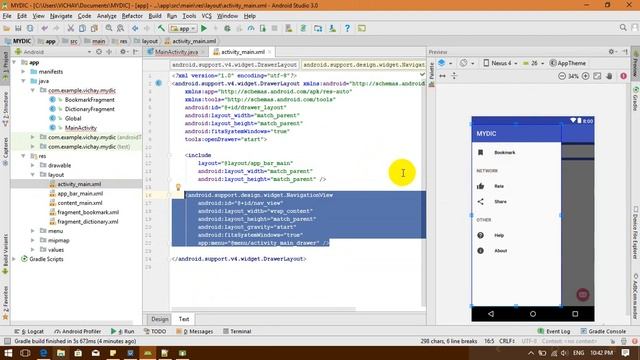
Task: Select the AppTheme theme button
Action: pyautogui.click(x=568, y=63)
